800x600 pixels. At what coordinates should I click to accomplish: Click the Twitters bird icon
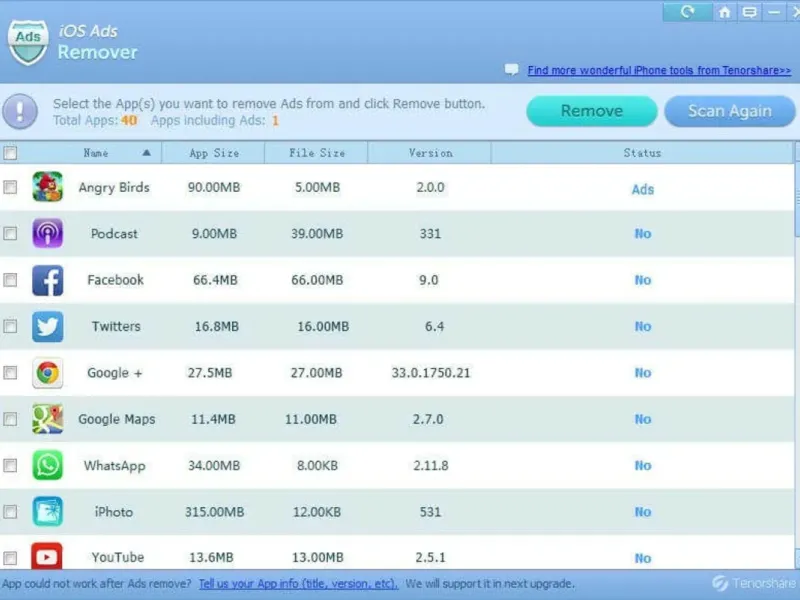[47, 327]
